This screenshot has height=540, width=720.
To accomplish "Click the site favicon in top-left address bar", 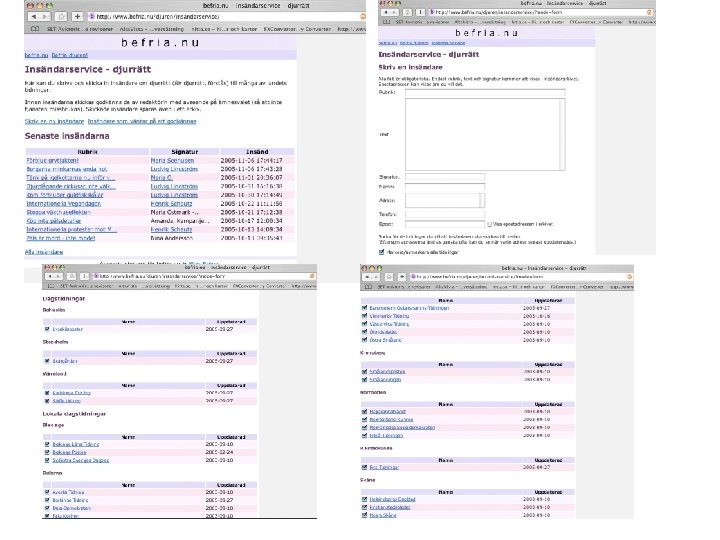I will tap(92, 17).
